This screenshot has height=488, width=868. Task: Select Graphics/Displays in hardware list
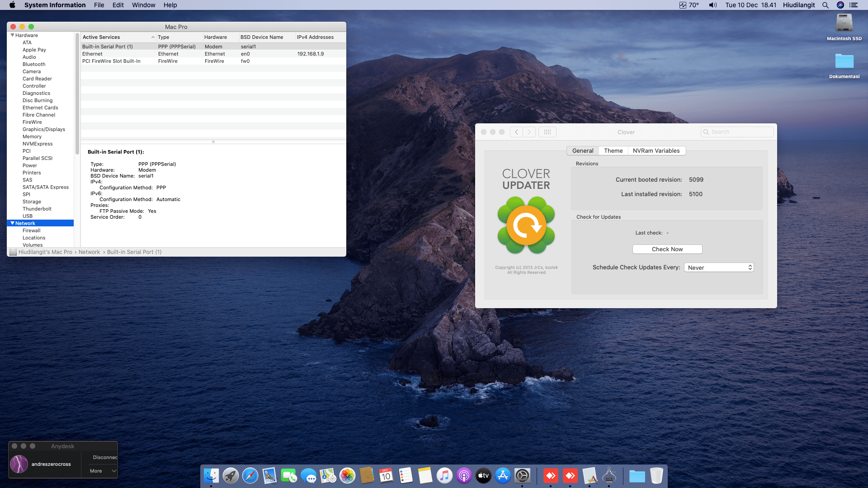[44, 129]
